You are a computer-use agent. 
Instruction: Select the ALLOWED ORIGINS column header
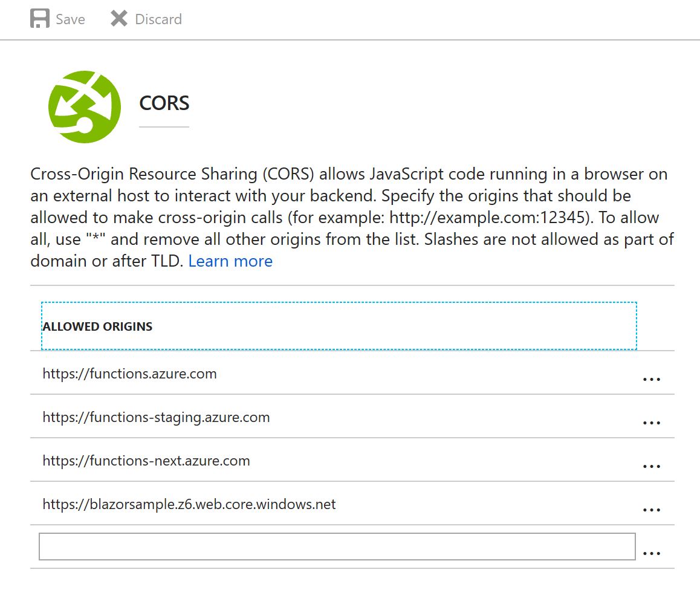tap(339, 326)
